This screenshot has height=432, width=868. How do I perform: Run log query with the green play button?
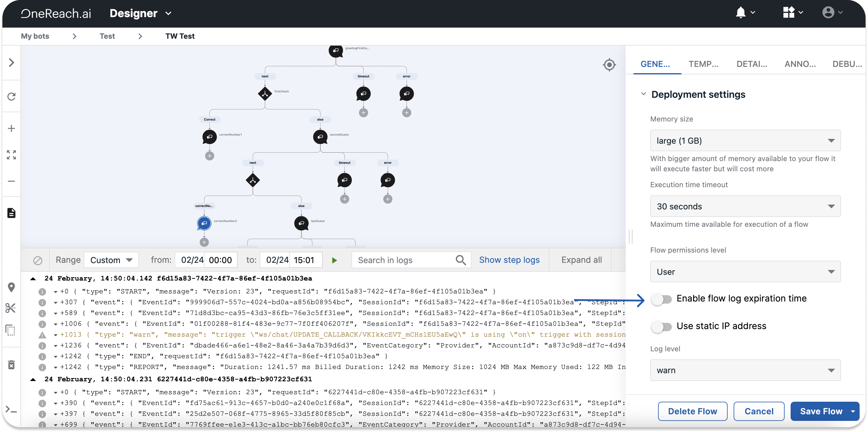334,260
